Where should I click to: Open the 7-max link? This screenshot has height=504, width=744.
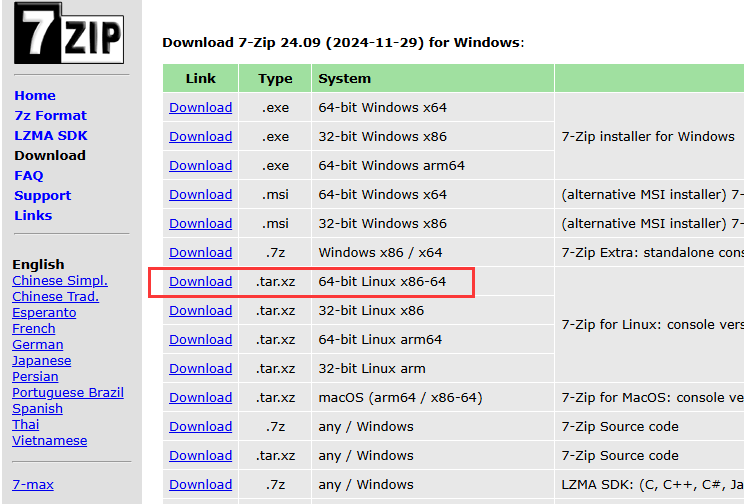(33, 485)
